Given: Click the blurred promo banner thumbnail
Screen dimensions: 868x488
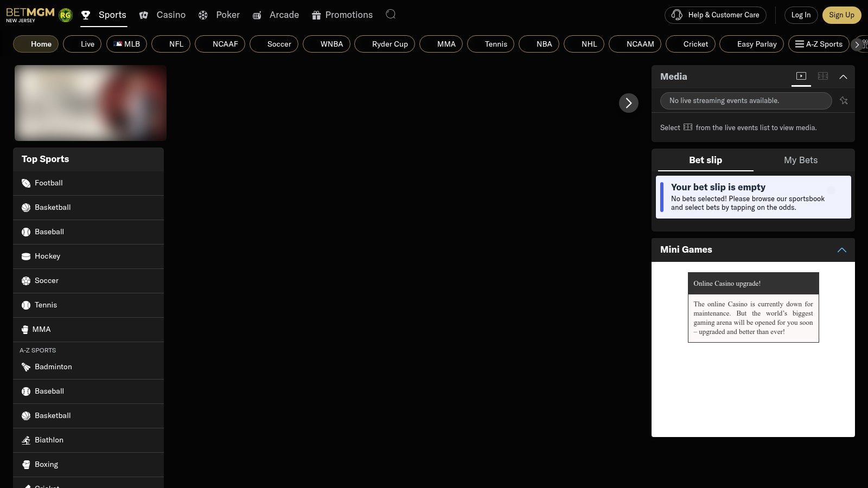Looking at the screenshot, I should tap(91, 103).
